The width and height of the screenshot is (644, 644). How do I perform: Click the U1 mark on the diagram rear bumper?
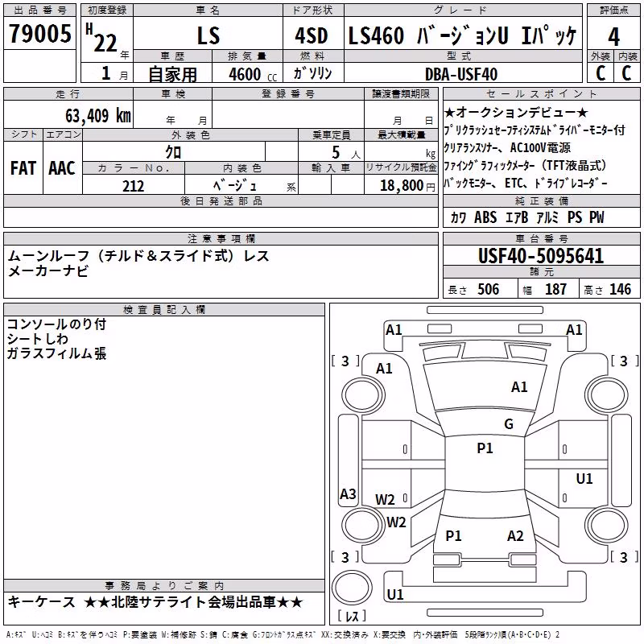[395, 594]
